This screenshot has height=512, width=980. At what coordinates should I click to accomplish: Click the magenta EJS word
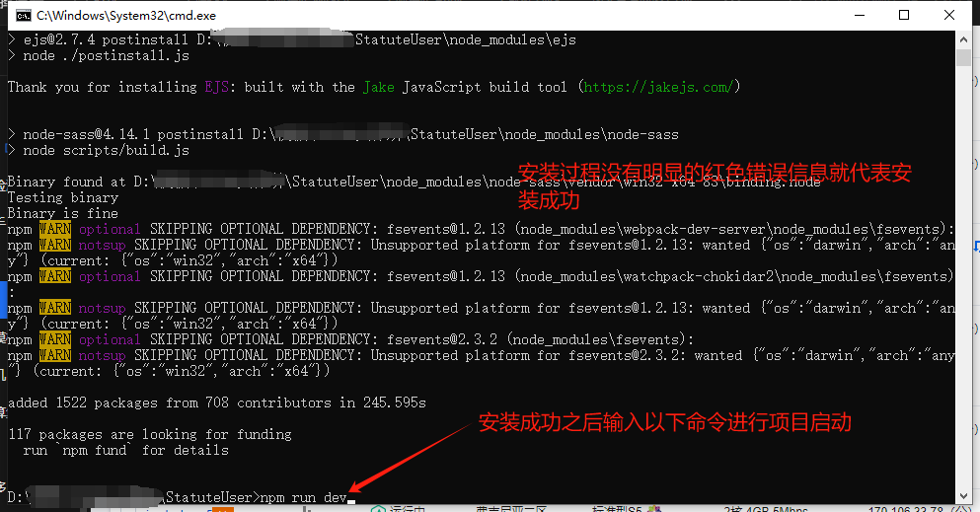point(216,87)
